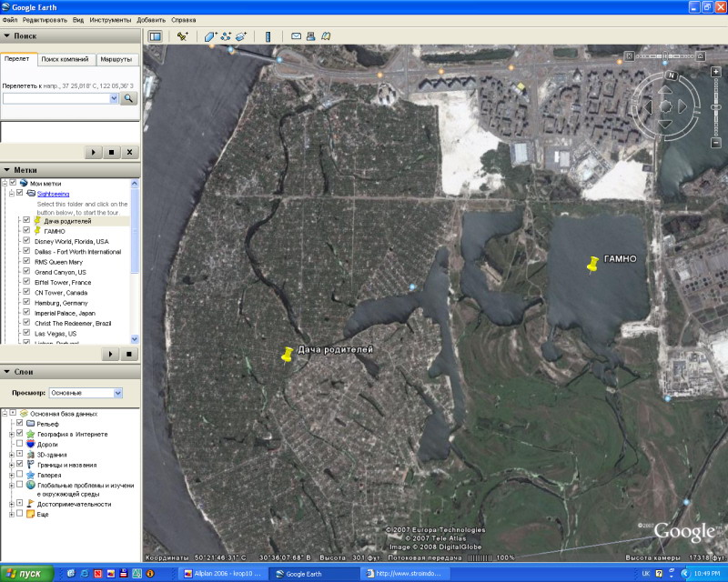Switch to 'Поиск компаний' tab
Viewport: 728px width, 582px height.
(x=65, y=59)
